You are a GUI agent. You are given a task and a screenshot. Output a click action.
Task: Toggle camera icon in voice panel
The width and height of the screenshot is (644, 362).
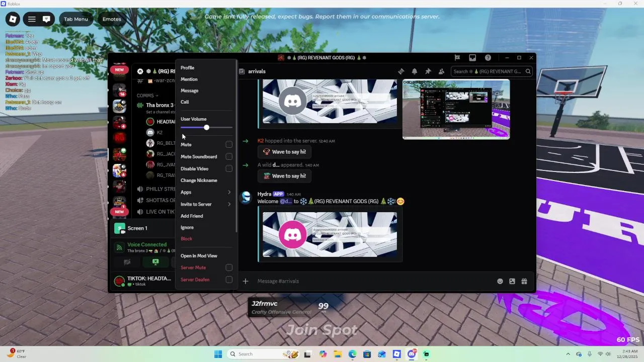127,262
